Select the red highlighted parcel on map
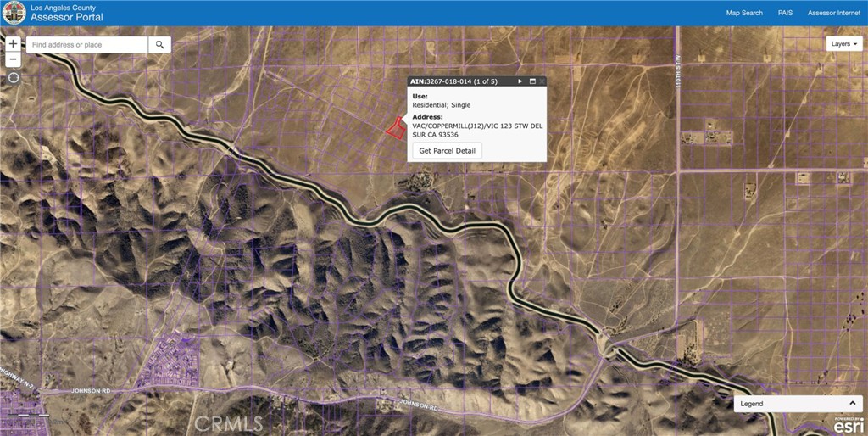 click(394, 127)
